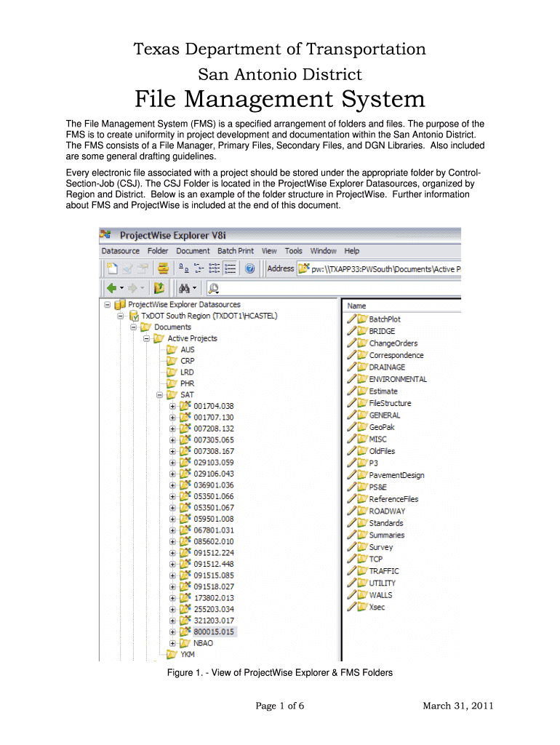Screen dimensions: 560x745
Task: Expand the 001704.038 project folder
Action: tap(172, 406)
